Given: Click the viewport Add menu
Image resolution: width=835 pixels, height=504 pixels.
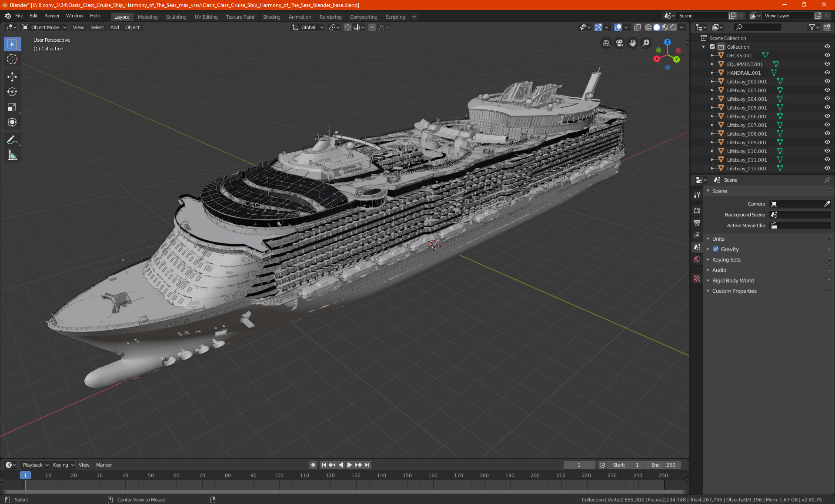Looking at the screenshot, I should point(114,27).
